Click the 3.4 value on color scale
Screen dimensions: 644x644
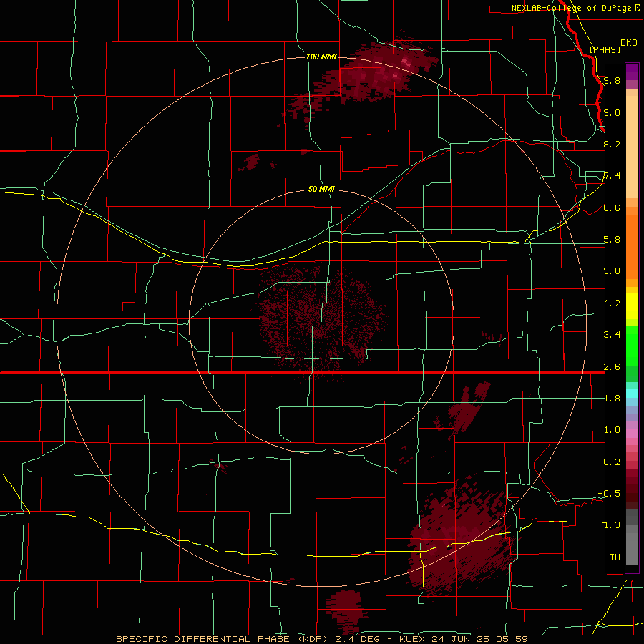[x=612, y=335]
